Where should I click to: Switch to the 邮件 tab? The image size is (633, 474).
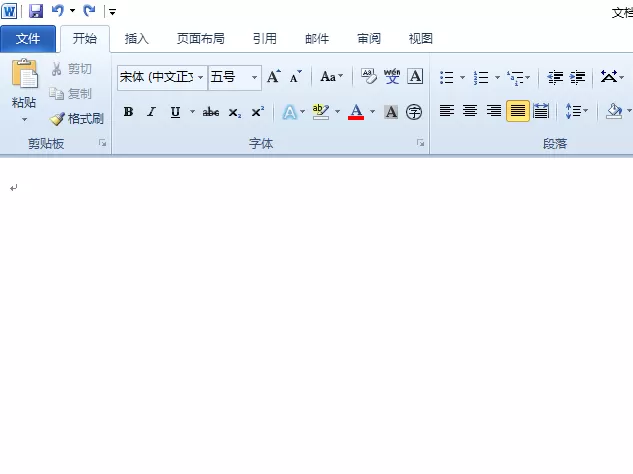(x=317, y=39)
